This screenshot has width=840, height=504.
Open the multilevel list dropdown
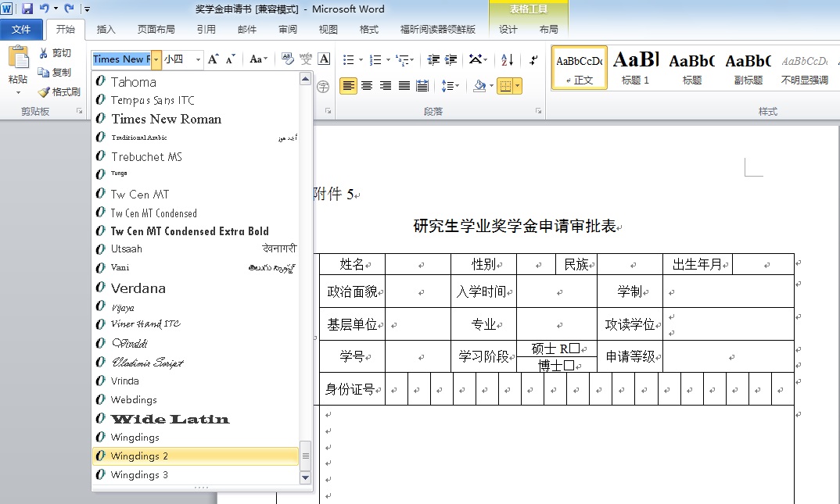[412, 60]
